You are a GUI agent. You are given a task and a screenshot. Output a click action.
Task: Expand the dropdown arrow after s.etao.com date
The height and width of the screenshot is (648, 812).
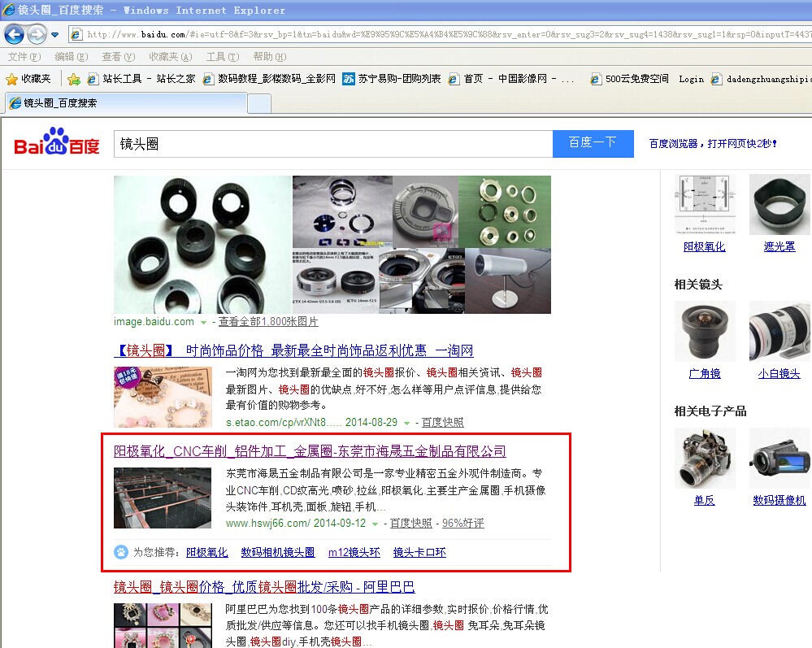(406, 423)
